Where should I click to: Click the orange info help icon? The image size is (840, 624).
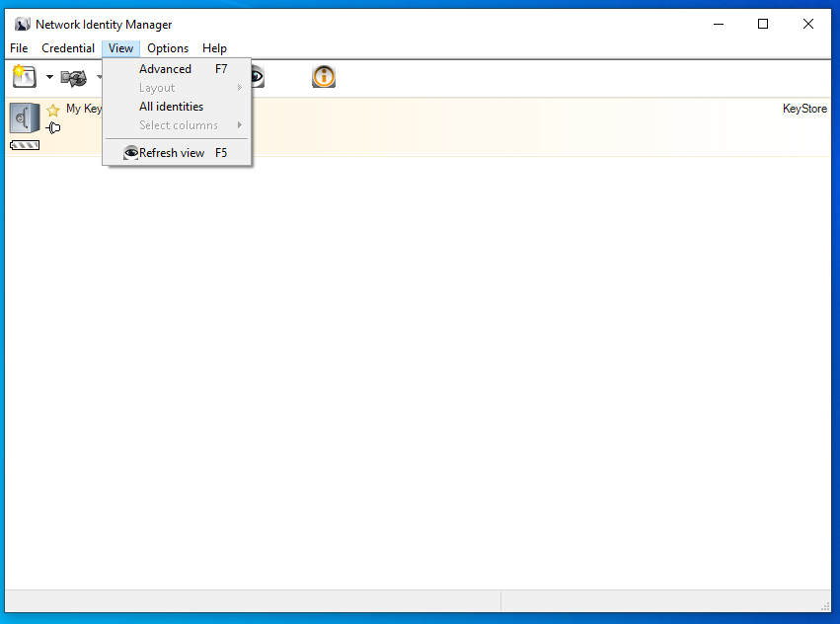324,77
